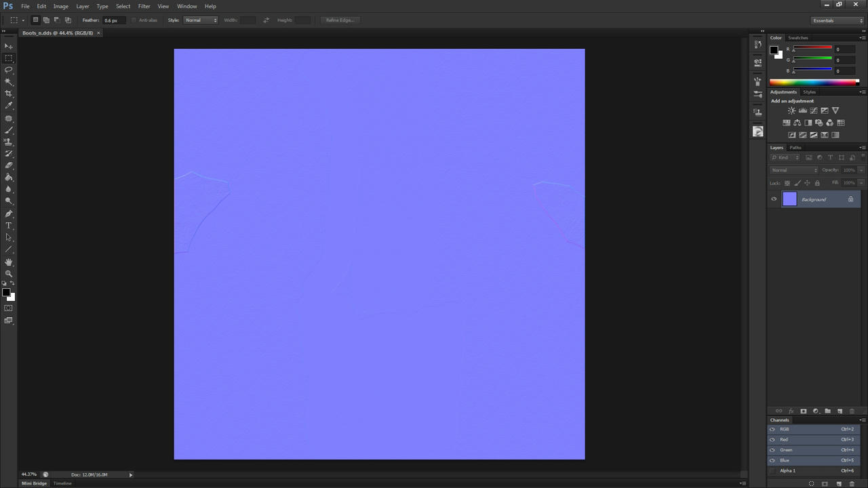Viewport: 868px width, 488px height.
Task: Switch to the Swatches tab
Action: [x=798, y=38]
